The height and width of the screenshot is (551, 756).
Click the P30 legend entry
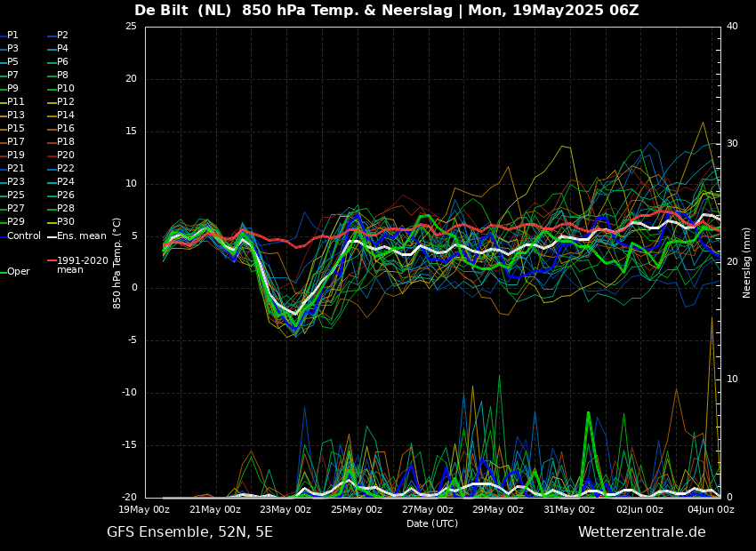click(x=65, y=222)
